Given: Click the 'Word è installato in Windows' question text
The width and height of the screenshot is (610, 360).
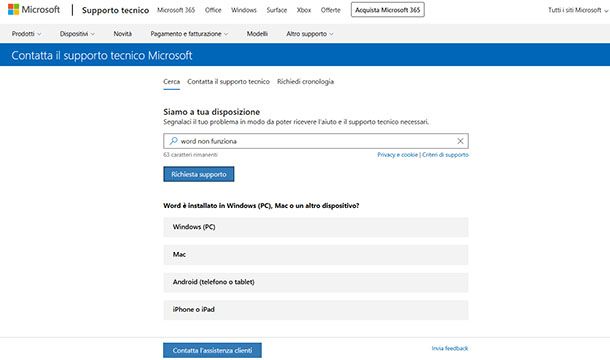Looking at the screenshot, I should coord(261,205).
